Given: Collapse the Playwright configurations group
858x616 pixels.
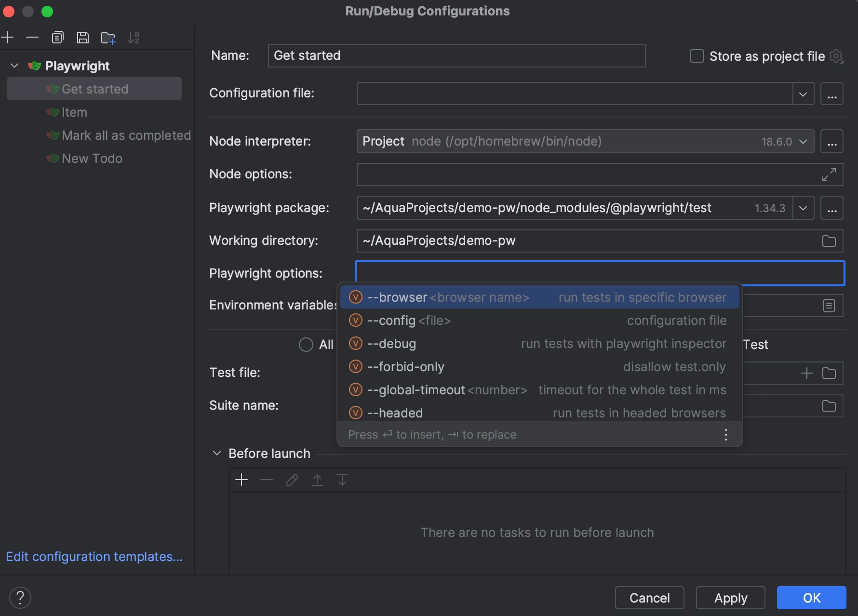Looking at the screenshot, I should click(14, 66).
